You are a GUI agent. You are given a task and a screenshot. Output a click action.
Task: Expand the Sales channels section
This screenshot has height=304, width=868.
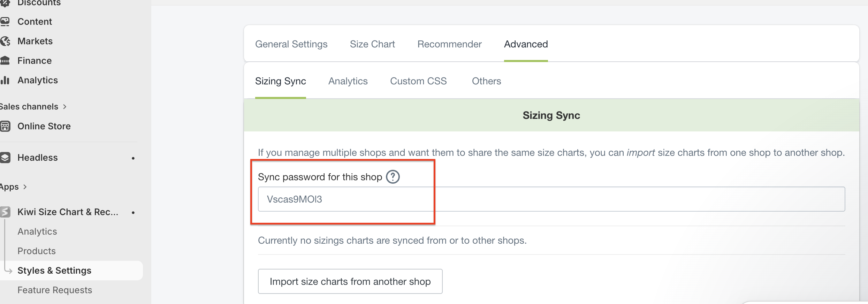[64, 107]
